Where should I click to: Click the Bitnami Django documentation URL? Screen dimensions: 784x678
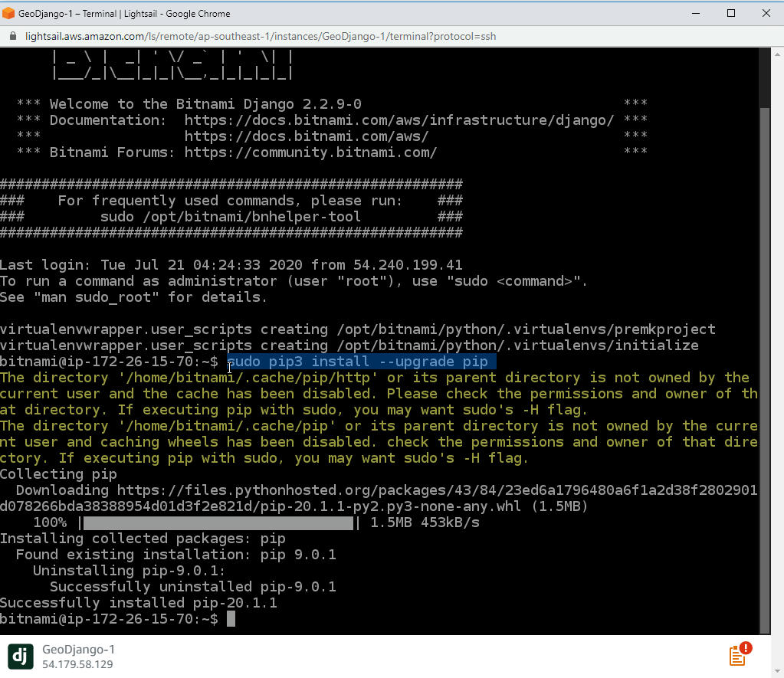pos(399,120)
